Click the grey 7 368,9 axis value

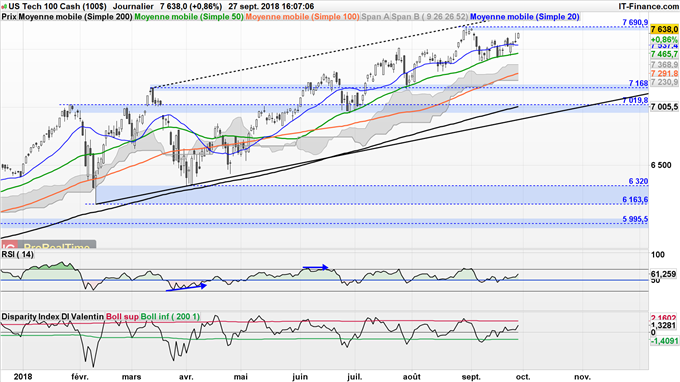pyautogui.click(x=664, y=65)
